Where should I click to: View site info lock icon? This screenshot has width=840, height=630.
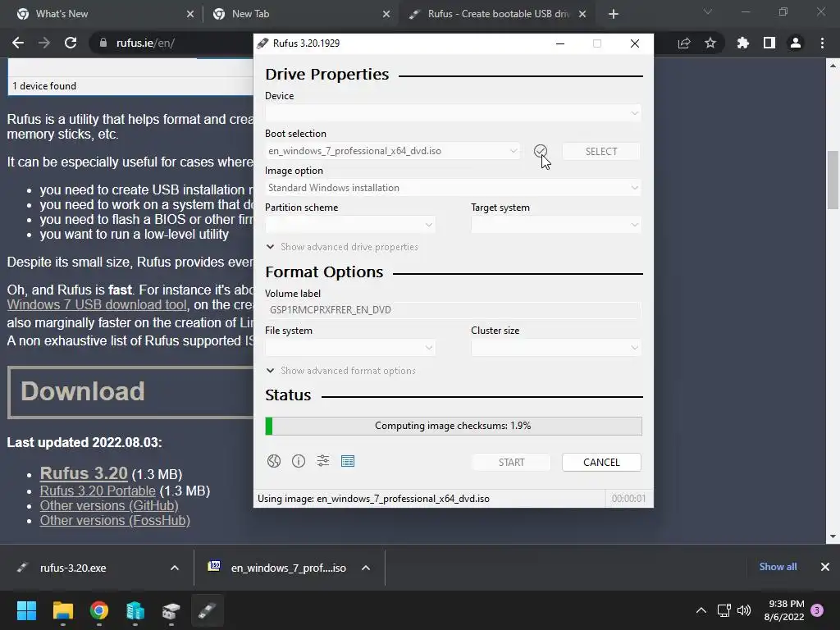(103, 43)
